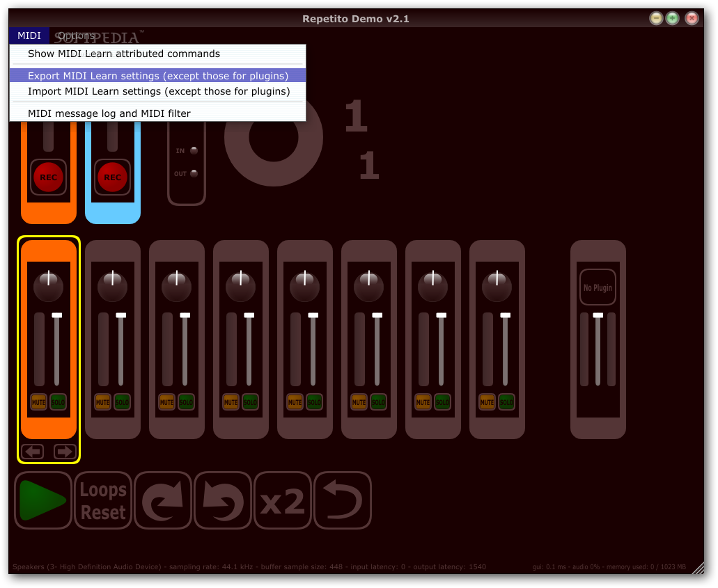Click the volume fader handle on seventh track
Viewport: 718px width, 588px height.
[442, 315]
